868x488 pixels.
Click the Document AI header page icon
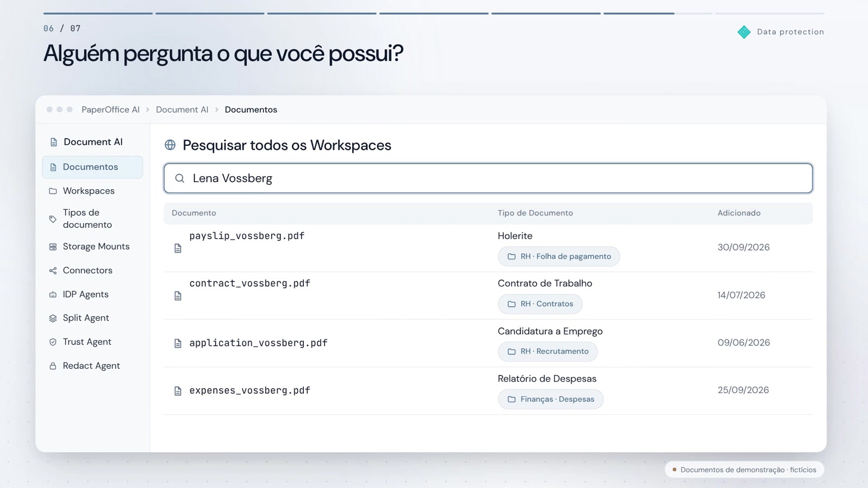coord(53,142)
